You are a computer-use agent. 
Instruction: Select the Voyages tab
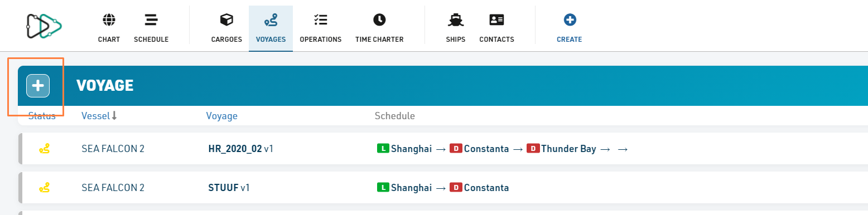[x=271, y=28]
